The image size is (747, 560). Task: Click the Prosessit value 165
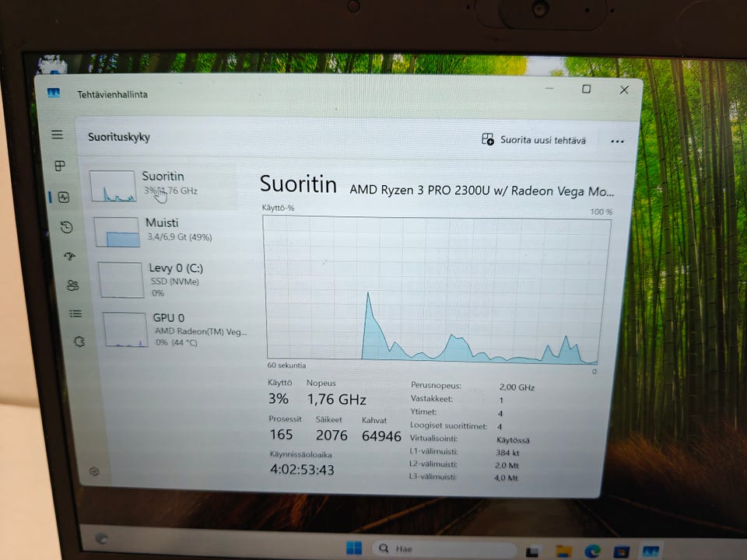[x=281, y=434]
